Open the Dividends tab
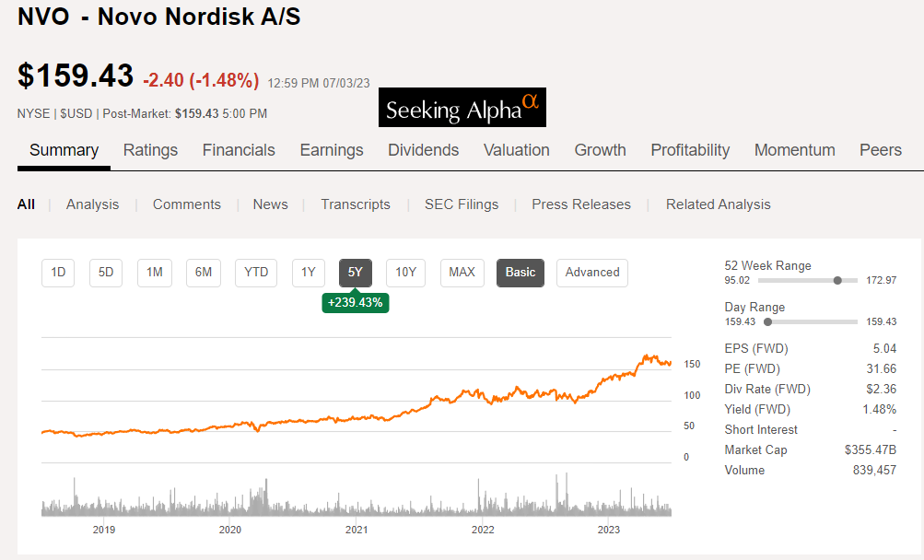 423,150
